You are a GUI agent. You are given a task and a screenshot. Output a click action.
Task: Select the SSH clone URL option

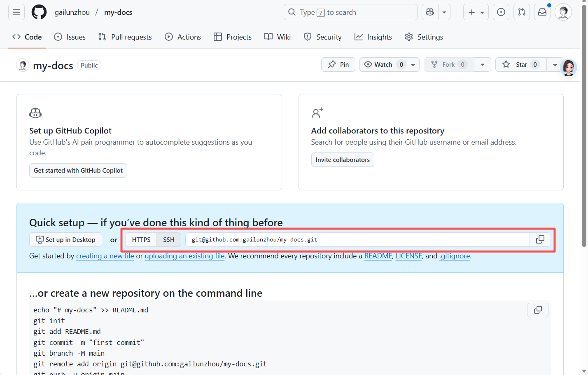click(x=169, y=240)
